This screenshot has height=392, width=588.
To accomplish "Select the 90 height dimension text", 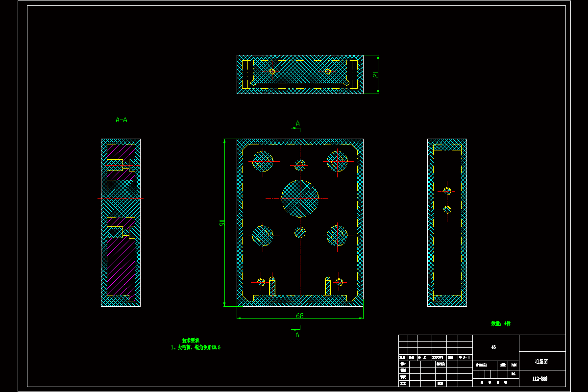I will coord(222,222).
